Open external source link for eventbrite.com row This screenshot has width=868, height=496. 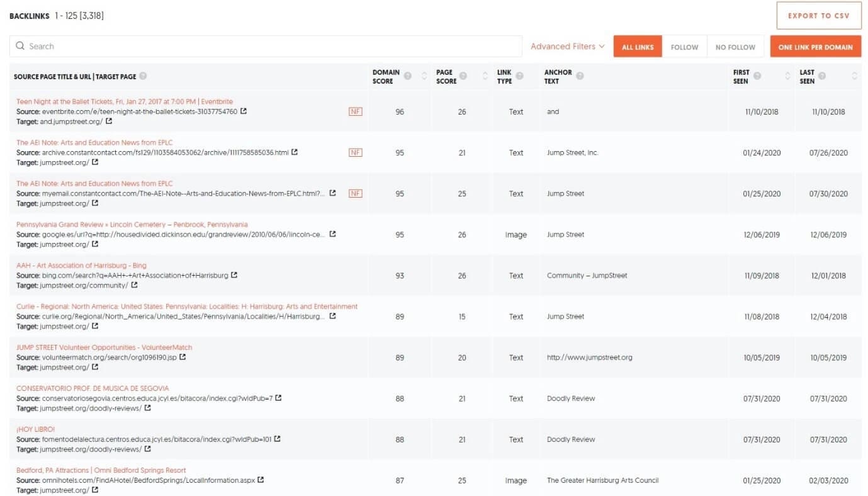pyautogui.click(x=244, y=111)
